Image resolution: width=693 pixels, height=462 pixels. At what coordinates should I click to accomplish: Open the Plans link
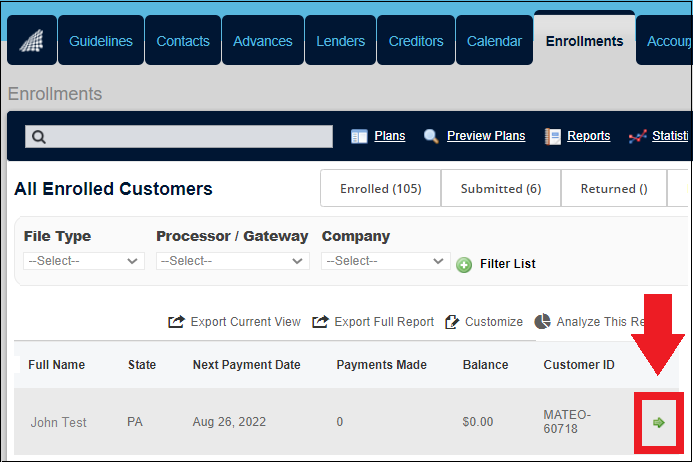pos(390,136)
